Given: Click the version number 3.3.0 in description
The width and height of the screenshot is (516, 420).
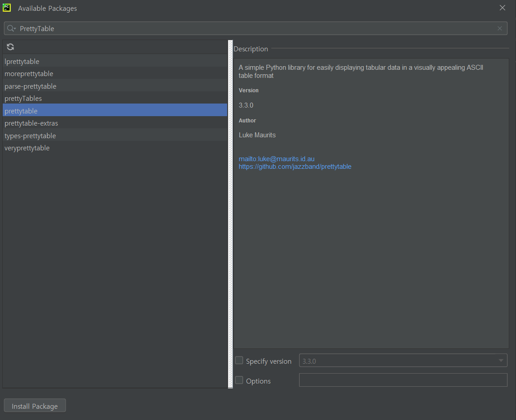Looking at the screenshot, I should point(246,105).
